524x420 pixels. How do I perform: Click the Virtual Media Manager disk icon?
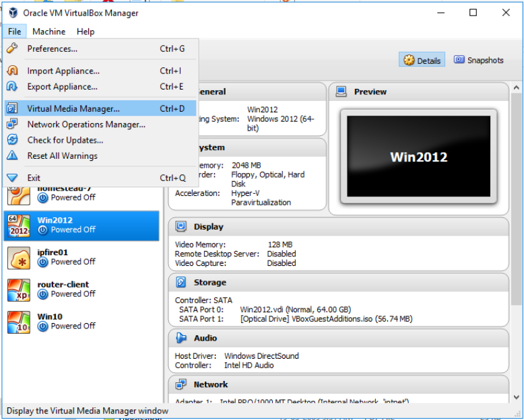[12, 108]
